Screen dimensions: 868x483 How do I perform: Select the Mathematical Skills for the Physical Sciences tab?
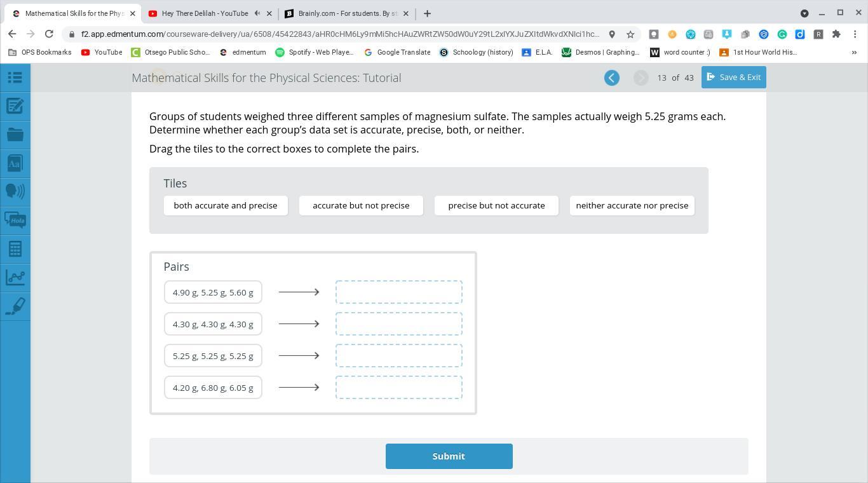(74, 13)
